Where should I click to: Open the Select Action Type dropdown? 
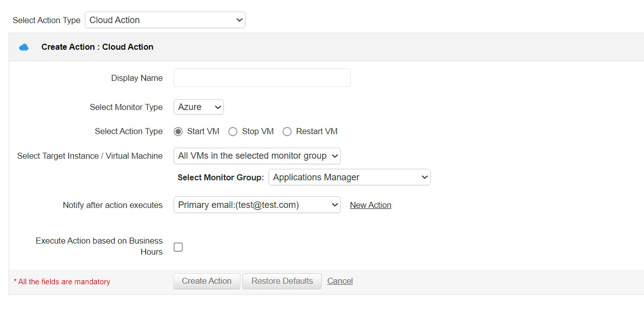(x=165, y=20)
